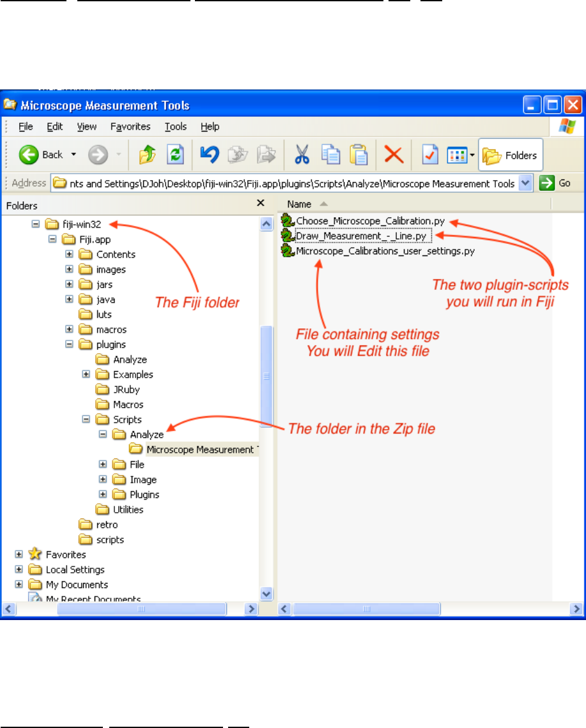Toggle the Folders pane button
The width and height of the screenshot is (586, 728).
coord(510,155)
